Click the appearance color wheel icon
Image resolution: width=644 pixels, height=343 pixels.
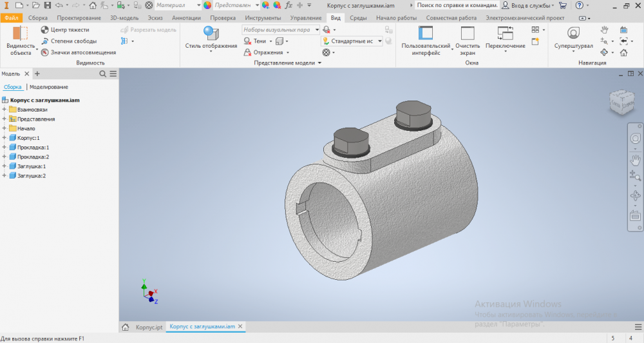coord(207,5)
